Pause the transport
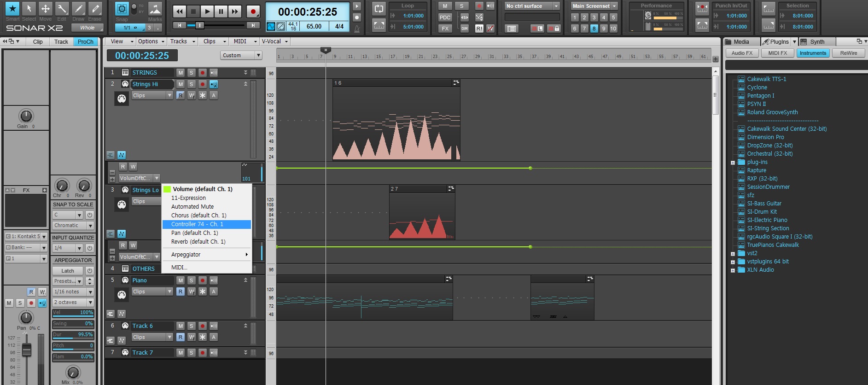Screen dimensions: 868x385 221,12
